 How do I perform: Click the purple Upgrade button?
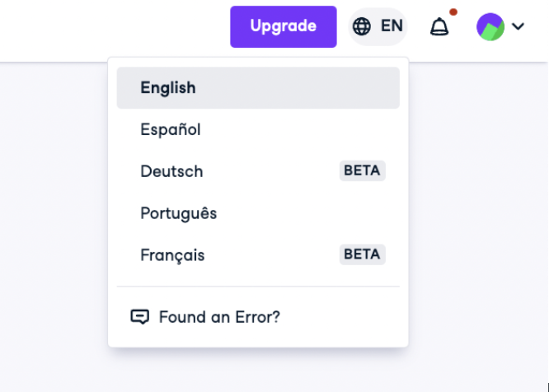(284, 26)
